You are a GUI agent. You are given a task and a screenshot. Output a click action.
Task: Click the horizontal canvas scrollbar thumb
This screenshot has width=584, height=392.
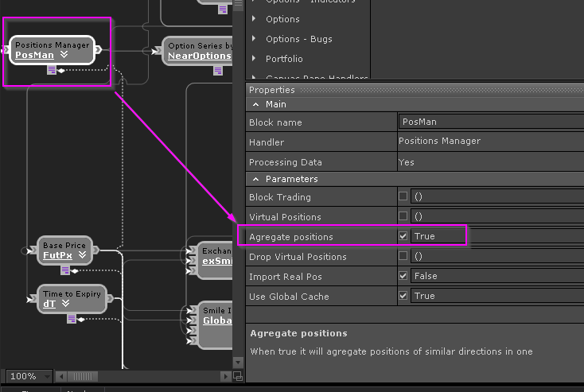coord(80,376)
